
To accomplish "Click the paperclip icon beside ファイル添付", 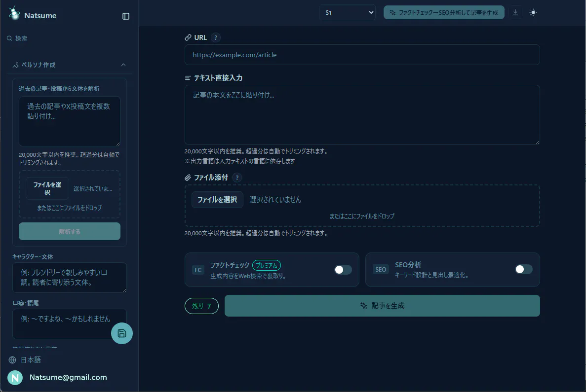I will click(x=188, y=178).
